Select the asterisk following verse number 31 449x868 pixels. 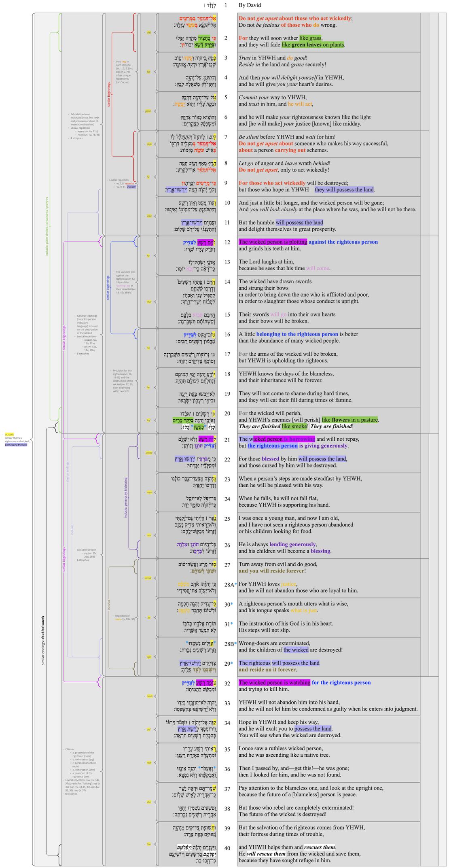[232, 624]
